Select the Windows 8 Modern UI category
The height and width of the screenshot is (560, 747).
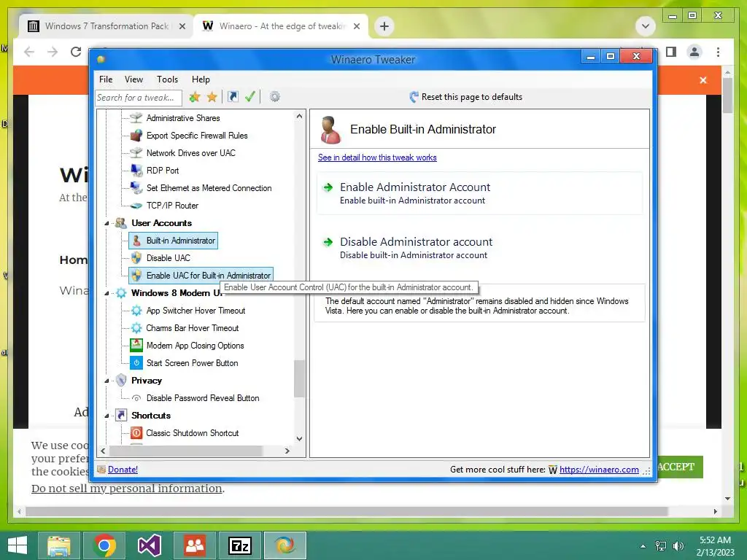pyautogui.click(x=177, y=293)
